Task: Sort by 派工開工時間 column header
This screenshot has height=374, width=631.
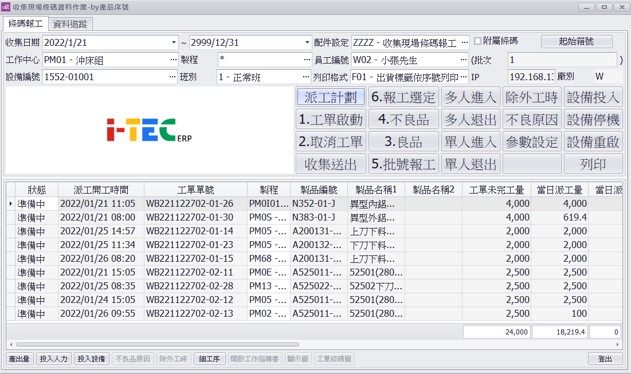Action: (x=101, y=190)
